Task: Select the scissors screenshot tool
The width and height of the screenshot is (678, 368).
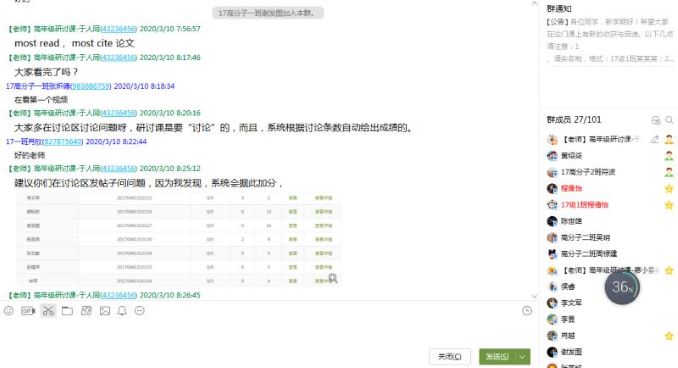Action: point(48,310)
